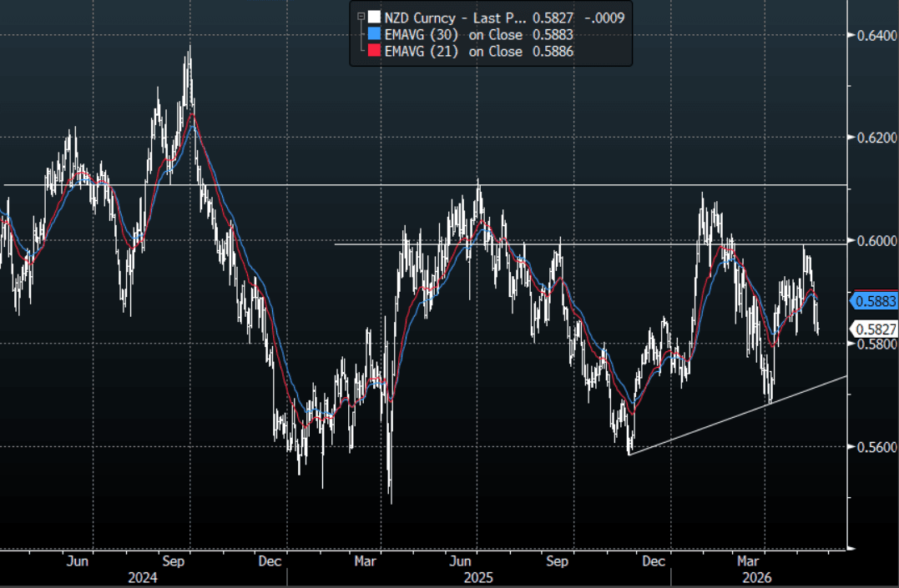
Task: Click the 0.5886 value in legend
Action: [x=553, y=52]
